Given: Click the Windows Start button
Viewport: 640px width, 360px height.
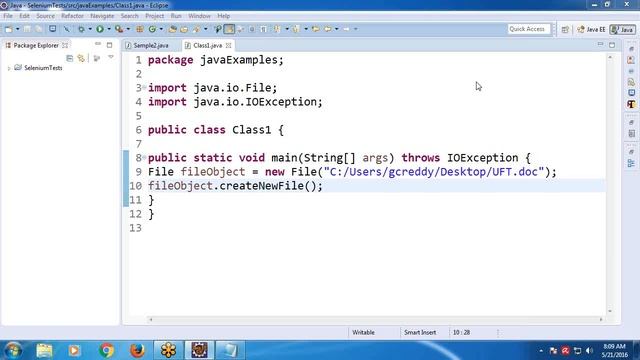Looking at the screenshot, I should tap(13, 350).
